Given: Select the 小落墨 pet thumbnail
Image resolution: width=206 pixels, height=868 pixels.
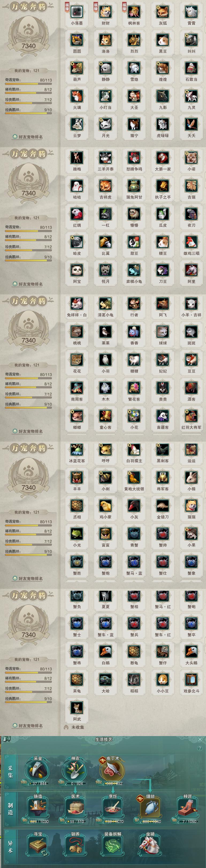Looking at the screenshot, I should click(x=77, y=12).
